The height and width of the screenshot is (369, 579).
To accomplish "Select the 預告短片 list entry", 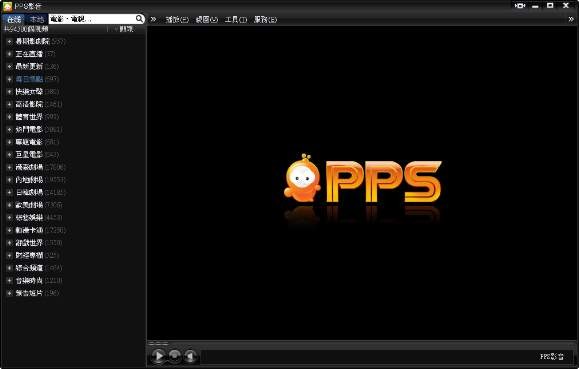I will 37,293.
